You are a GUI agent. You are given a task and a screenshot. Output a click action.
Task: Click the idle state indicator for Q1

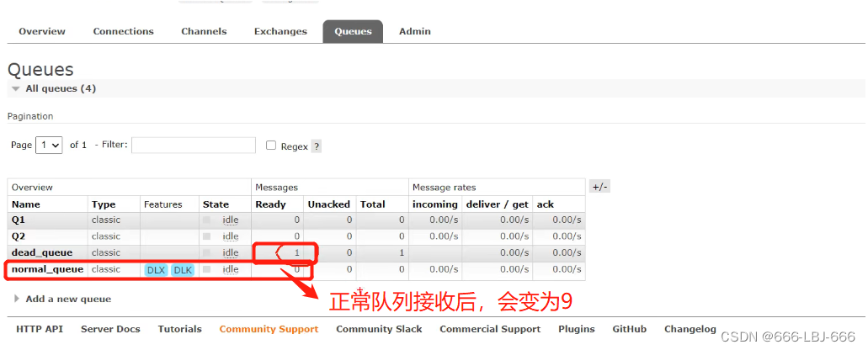coord(230,220)
